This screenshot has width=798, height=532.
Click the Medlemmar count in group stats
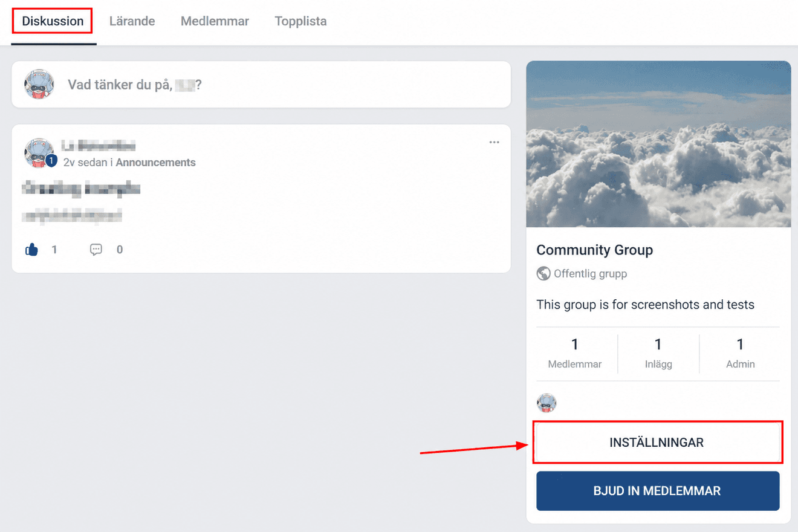point(575,353)
